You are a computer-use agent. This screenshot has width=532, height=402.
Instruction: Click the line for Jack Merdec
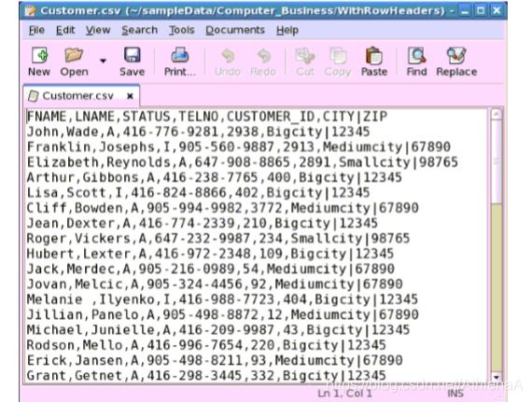pos(210,270)
